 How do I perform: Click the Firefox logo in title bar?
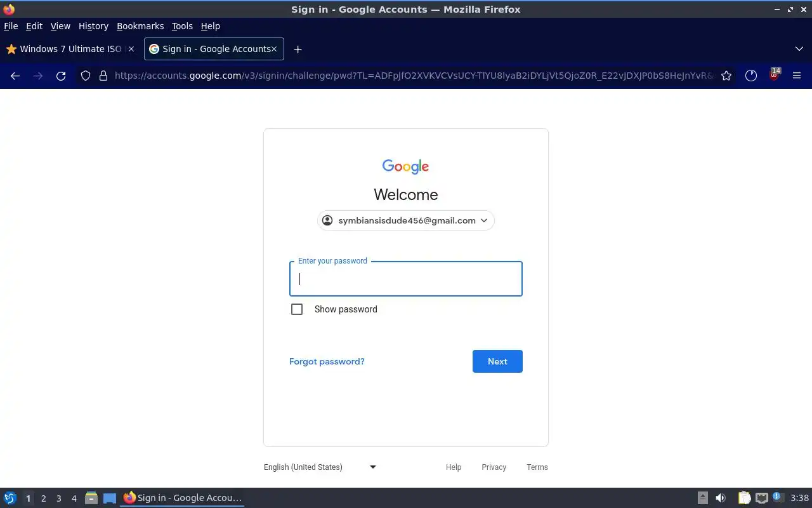point(9,10)
